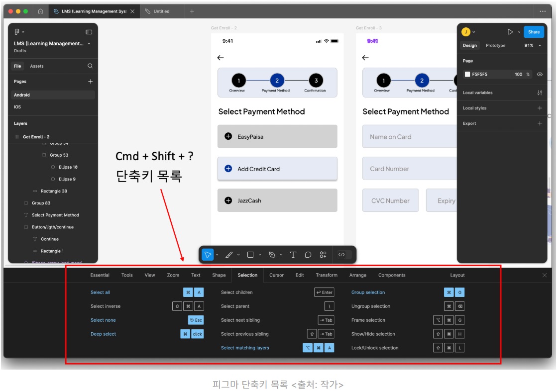This screenshot has height=392, width=557.
Task: Expand the file name dropdown chevron
Action: pyautogui.click(x=89, y=44)
